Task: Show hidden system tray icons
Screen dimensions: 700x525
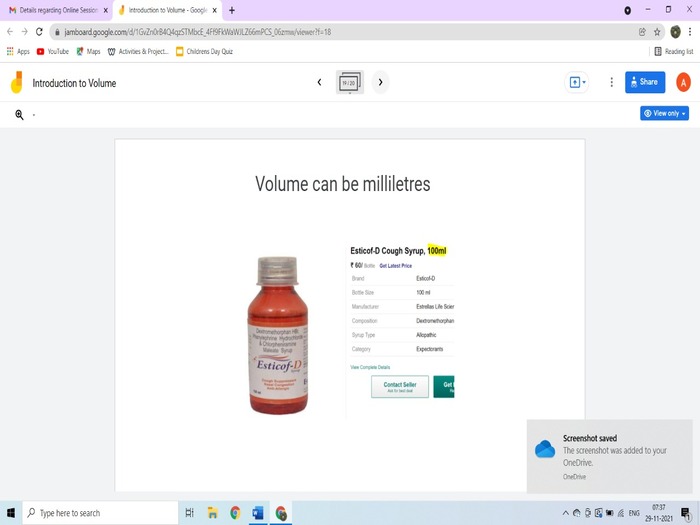Action: coord(566,513)
